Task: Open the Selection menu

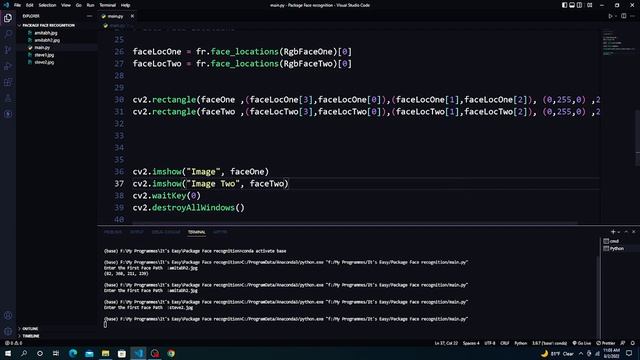Action: click(x=47, y=5)
